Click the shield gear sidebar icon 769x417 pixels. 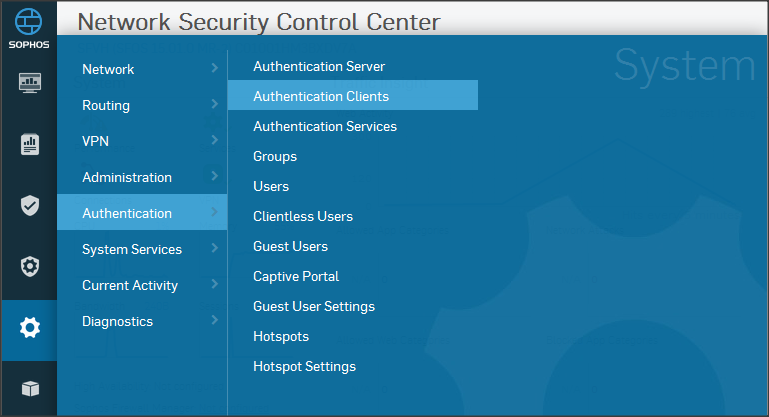pyautogui.click(x=29, y=267)
